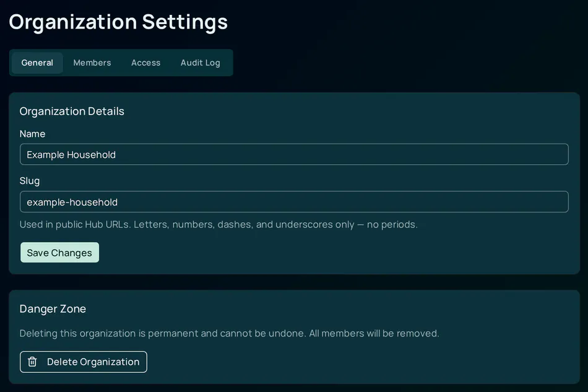Click the Delete Organization button
Image resolution: width=588 pixels, height=392 pixels.
(x=84, y=362)
